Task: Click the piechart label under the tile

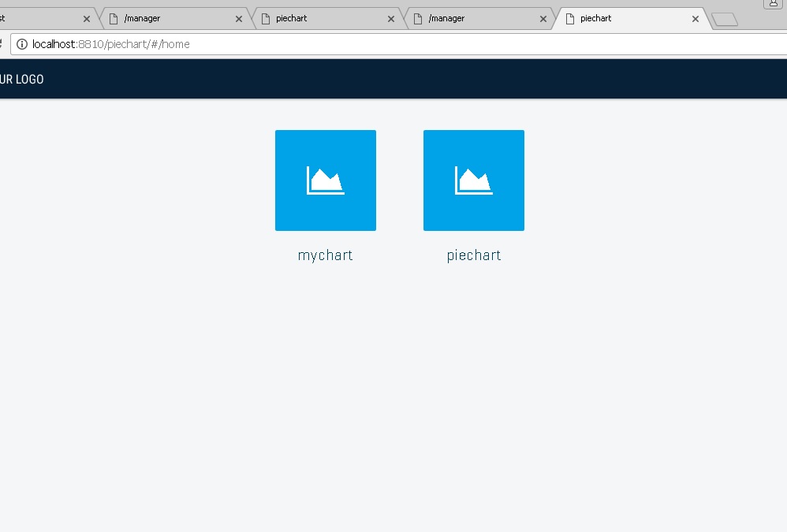Action: pyautogui.click(x=474, y=255)
